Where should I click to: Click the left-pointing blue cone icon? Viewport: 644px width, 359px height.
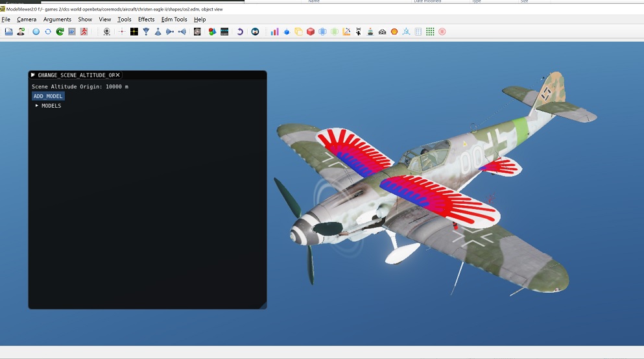(182, 32)
